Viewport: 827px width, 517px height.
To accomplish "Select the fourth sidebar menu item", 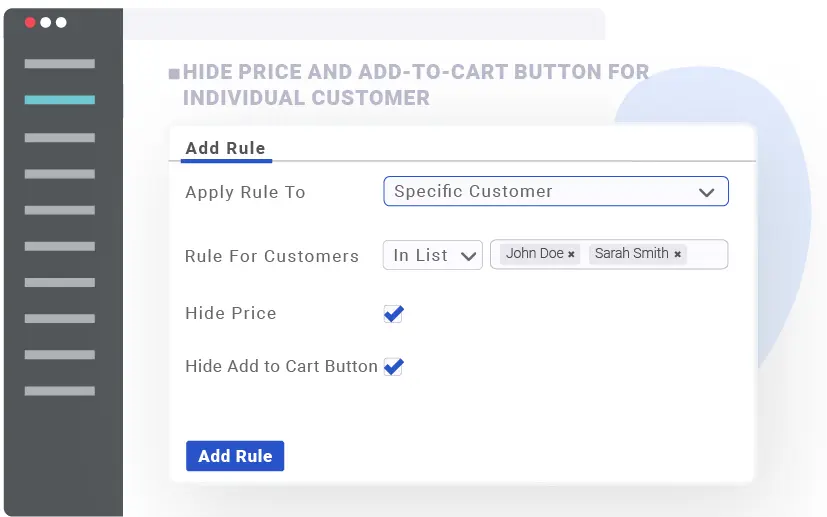I will pyautogui.click(x=60, y=173).
